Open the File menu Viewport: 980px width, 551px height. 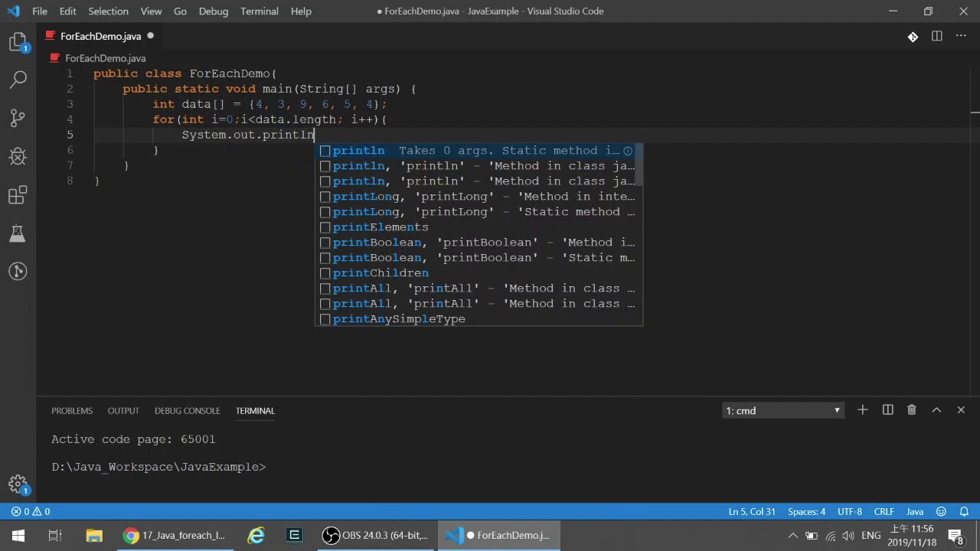click(40, 11)
